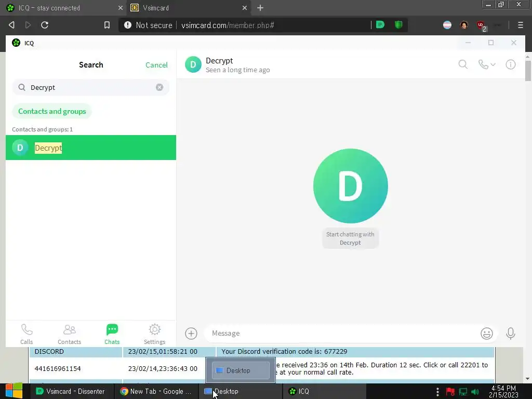Open the emoji picker
Image resolution: width=532 pixels, height=399 pixels.
(486, 334)
